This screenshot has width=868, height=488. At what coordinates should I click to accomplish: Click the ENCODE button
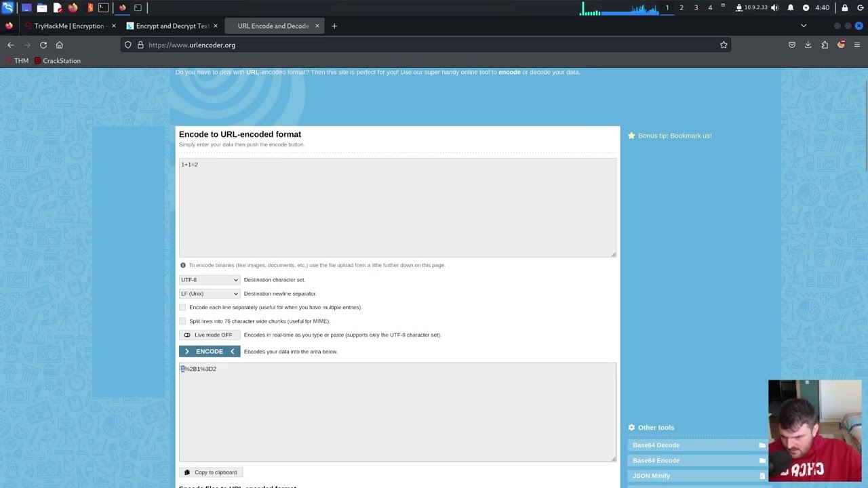[210, 351]
